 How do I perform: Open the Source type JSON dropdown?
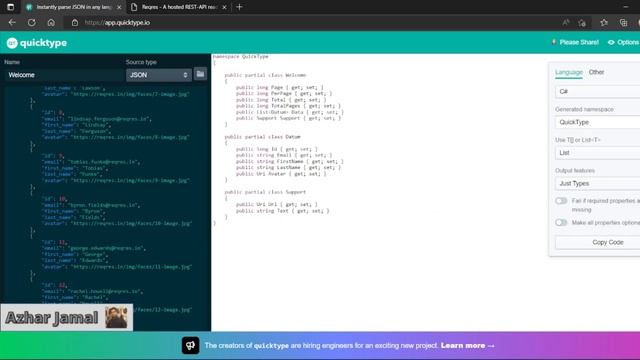click(x=158, y=75)
